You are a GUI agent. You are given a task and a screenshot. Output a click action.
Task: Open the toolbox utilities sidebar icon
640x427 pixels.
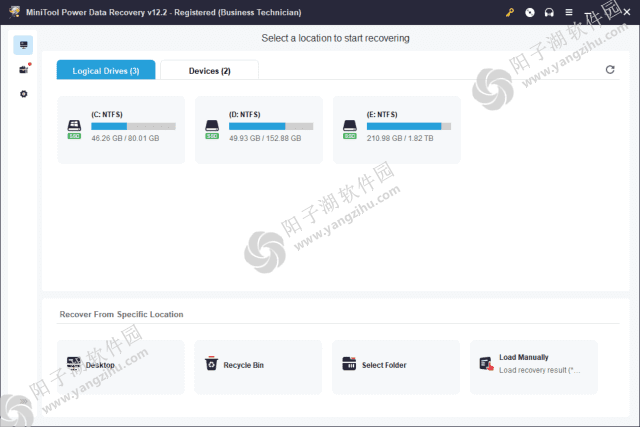click(x=24, y=69)
